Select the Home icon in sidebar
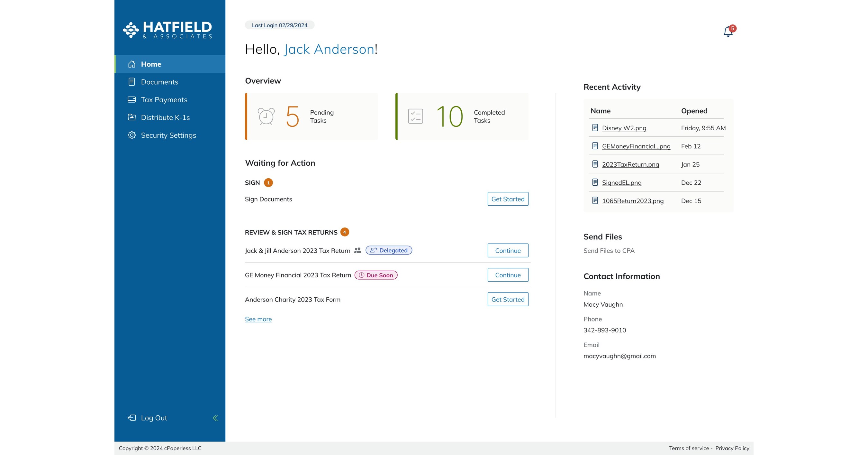This screenshot has height=455, width=868. click(x=132, y=64)
